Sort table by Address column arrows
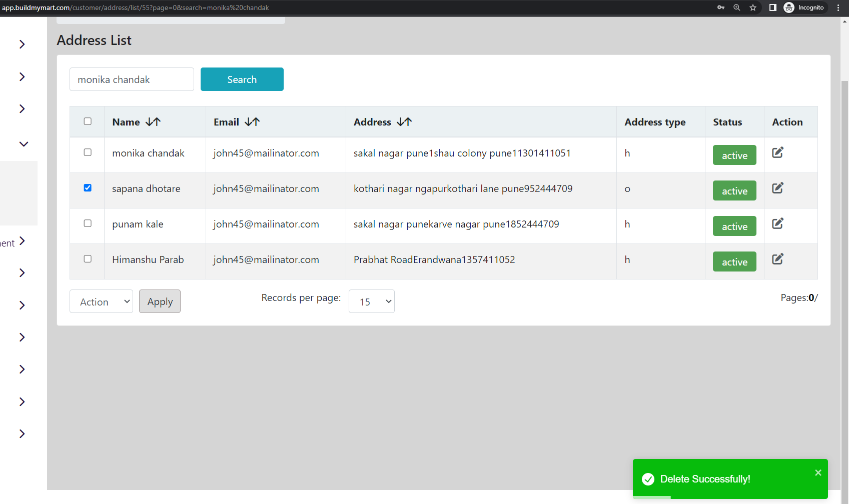The width and height of the screenshot is (849, 504). click(x=404, y=121)
